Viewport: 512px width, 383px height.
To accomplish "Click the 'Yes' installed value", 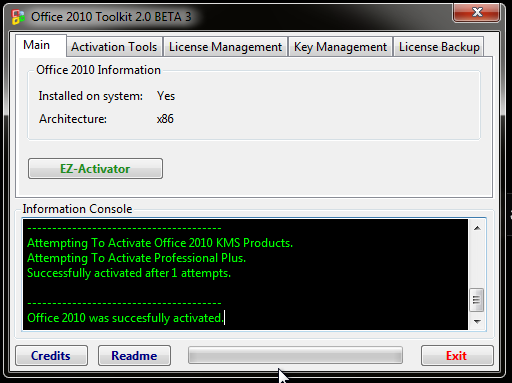I will click(x=166, y=96).
